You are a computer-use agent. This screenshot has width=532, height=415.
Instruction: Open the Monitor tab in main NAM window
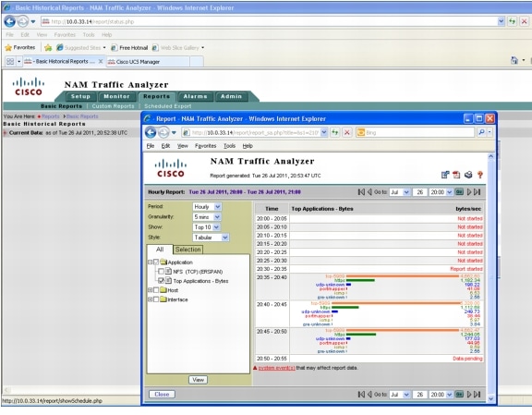[116, 96]
